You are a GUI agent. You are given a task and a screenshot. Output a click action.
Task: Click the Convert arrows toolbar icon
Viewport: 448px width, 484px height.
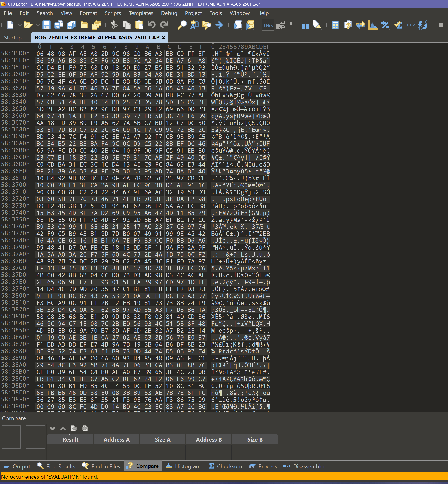click(360, 25)
